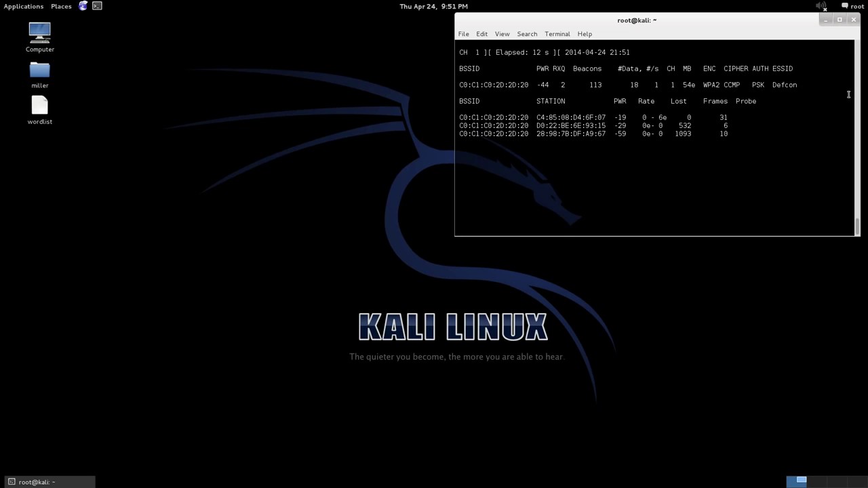Screen dimensions: 868x488
Task: Click the root@kali taskbar button
Action: coord(49,482)
